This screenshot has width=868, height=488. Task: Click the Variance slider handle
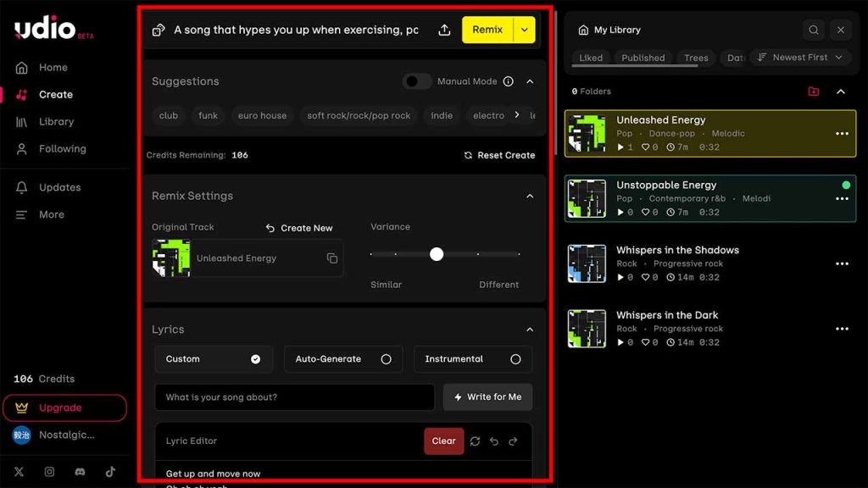(x=437, y=254)
